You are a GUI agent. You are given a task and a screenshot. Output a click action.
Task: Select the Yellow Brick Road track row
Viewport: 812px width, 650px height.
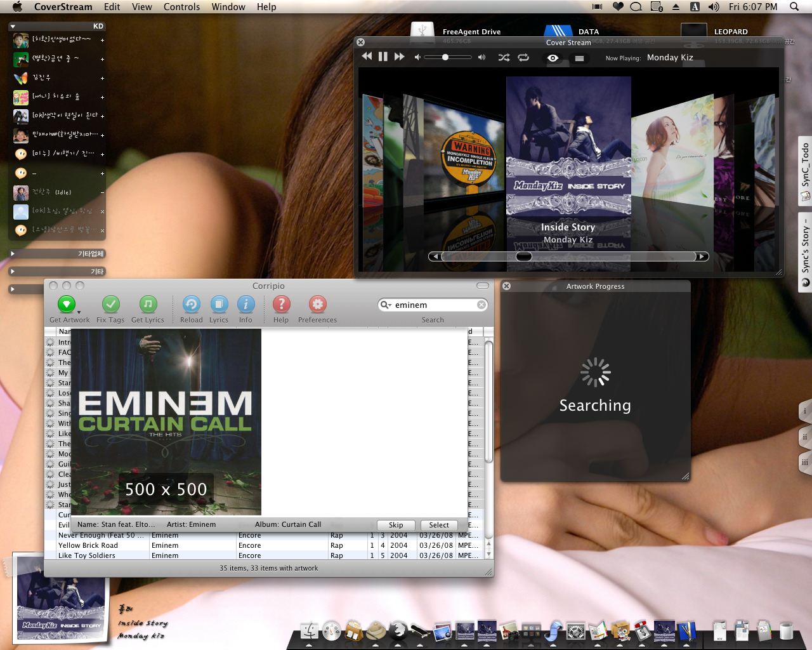tap(263, 545)
